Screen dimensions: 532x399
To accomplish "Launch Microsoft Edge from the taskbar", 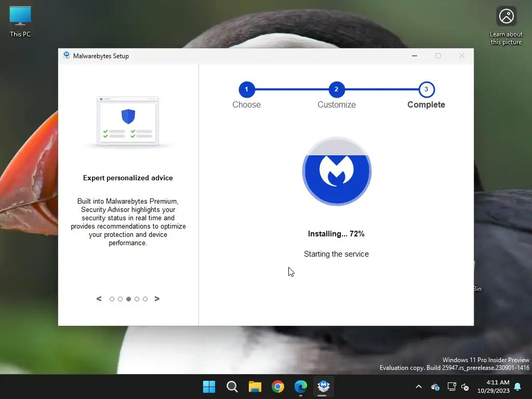I will [x=301, y=387].
